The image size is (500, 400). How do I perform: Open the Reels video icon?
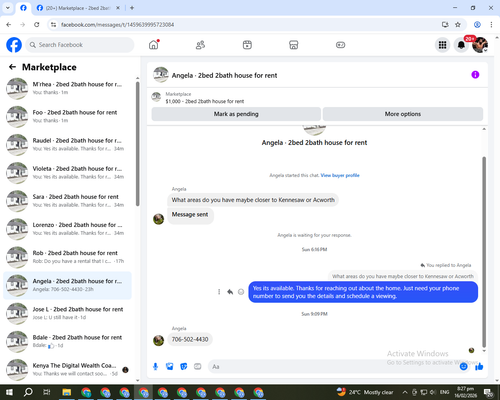point(247,45)
